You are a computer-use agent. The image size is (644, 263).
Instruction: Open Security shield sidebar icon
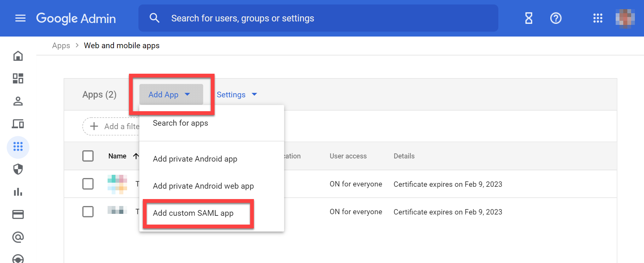(18, 169)
